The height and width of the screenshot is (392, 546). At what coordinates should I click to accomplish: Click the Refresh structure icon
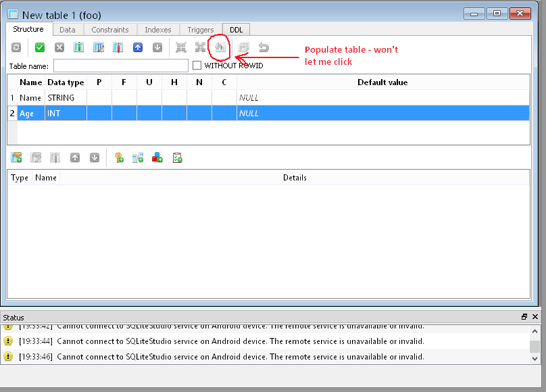[16, 47]
